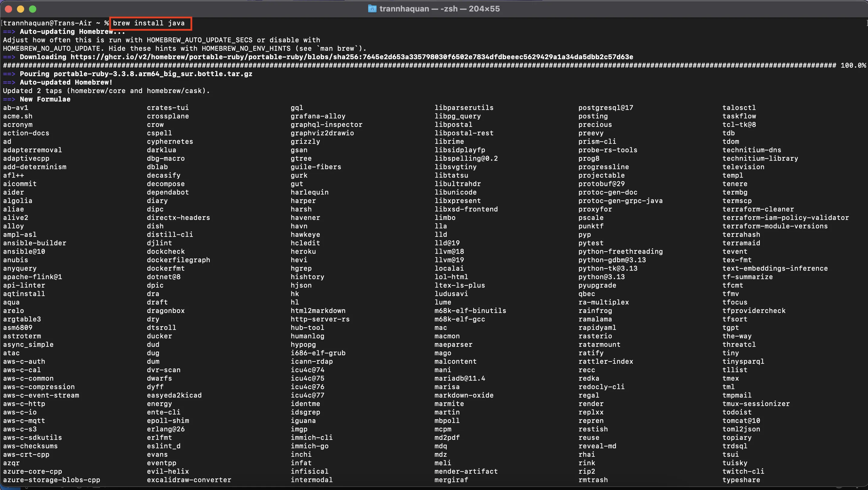Click the azure-storage-blobs-cpp formula entry
The image size is (868, 490).
tap(51, 480)
